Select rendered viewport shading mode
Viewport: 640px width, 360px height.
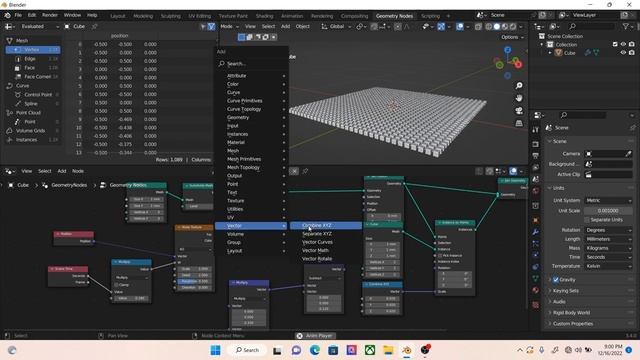pyautogui.click(x=513, y=27)
